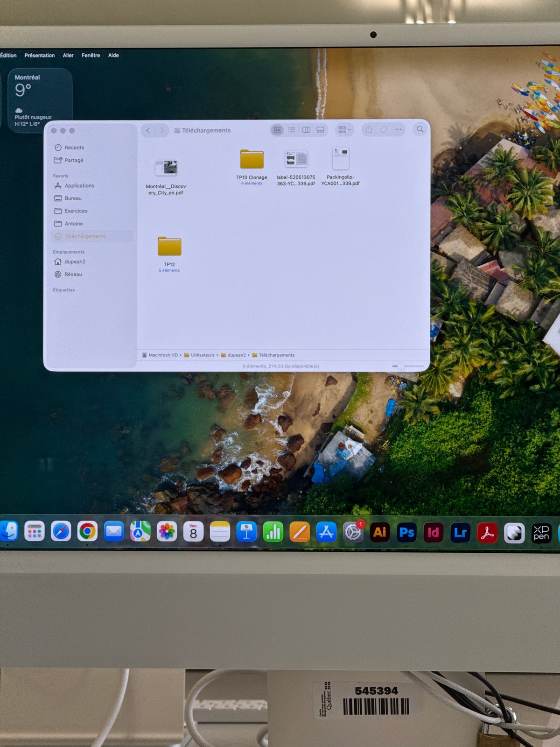Click the Emplacements sidebar heading
Viewport: 560px width, 747px height.
coord(69,252)
